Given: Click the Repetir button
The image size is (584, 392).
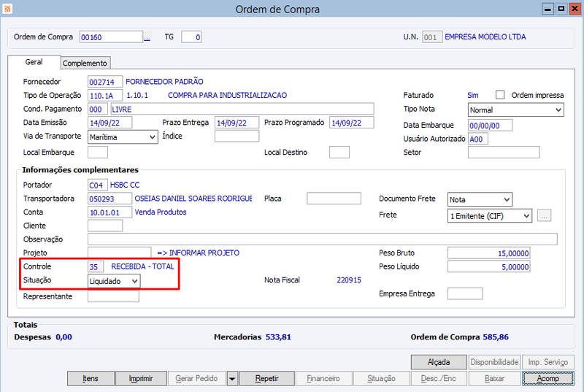Looking at the screenshot, I should coord(266,379).
